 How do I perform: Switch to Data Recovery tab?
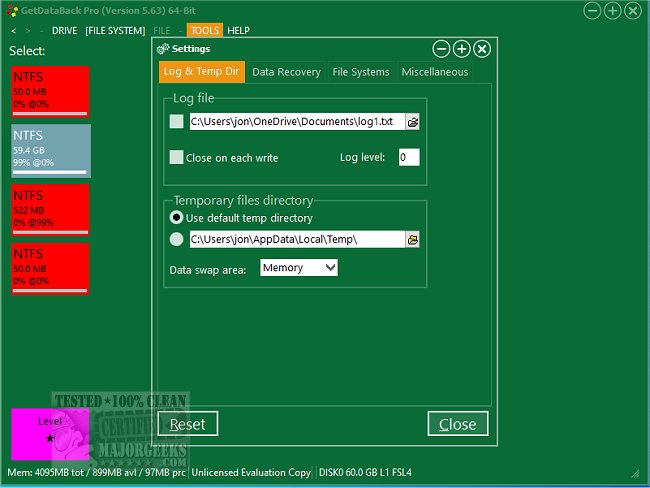click(286, 72)
